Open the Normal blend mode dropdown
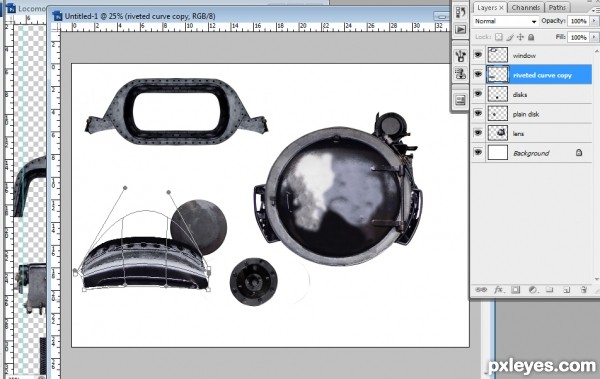The width and height of the screenshot is (600, 379). (x=505, y=21)
